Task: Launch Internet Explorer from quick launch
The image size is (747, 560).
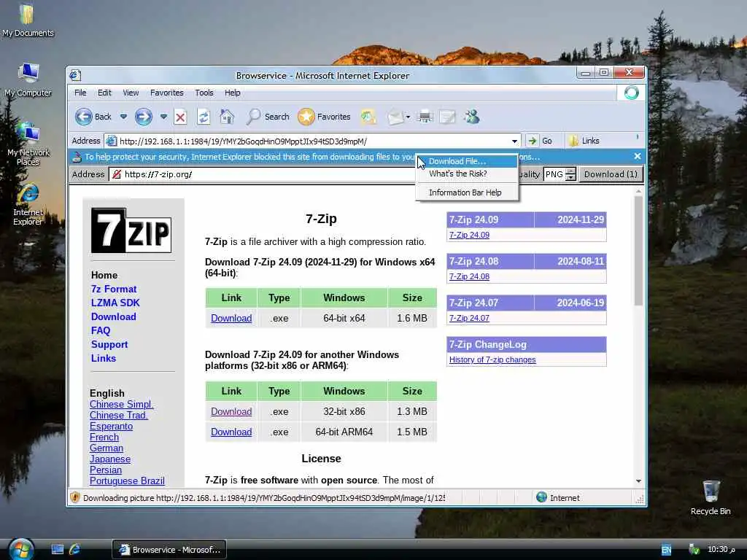Action: pyautogui.click(x=75, y=550)
